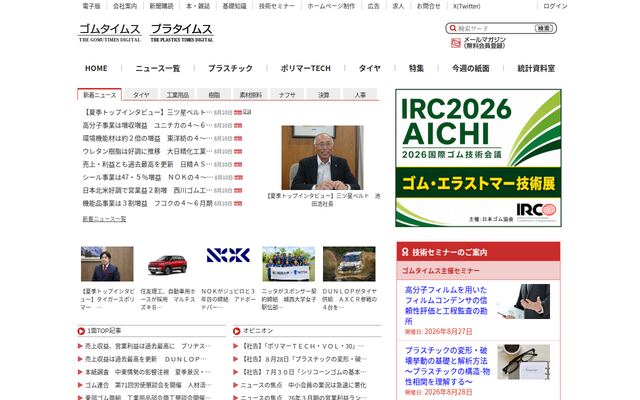Viewport: 640px width, 400px height.
Task: Click the red badge beside NOKの4〜 headline
Action: coord(239,178)
